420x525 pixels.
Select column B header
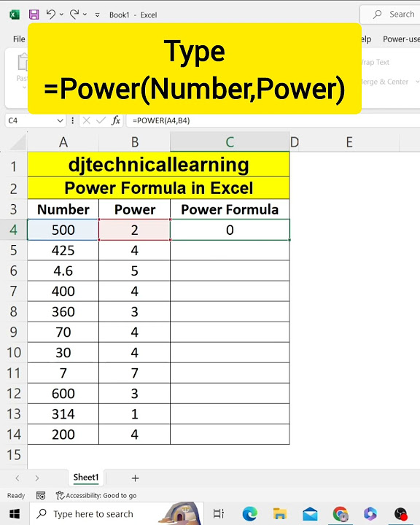click(135, 142)
